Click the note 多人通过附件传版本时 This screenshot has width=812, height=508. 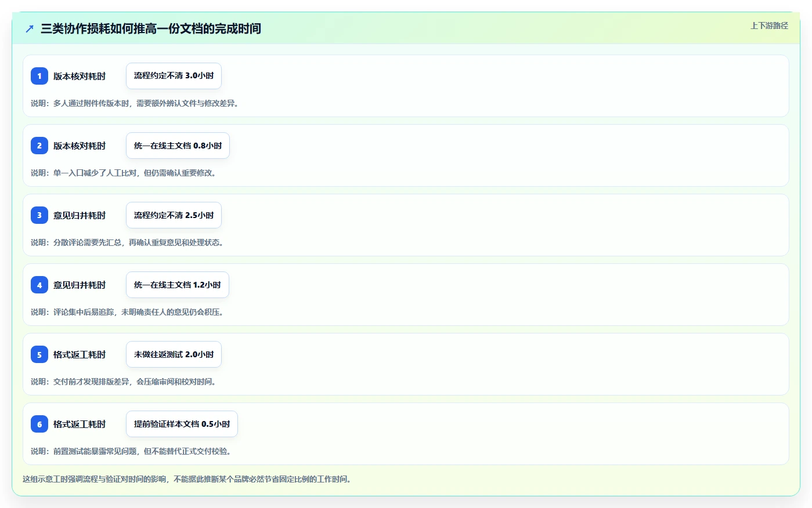click(x=135, y=103)
